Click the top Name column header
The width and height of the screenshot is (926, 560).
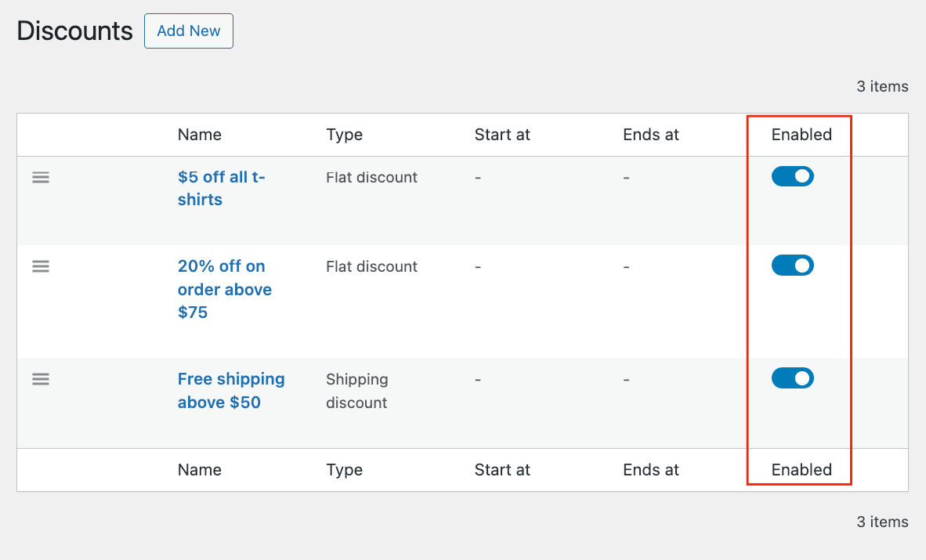pyautogui.click(x=199, y=135)
